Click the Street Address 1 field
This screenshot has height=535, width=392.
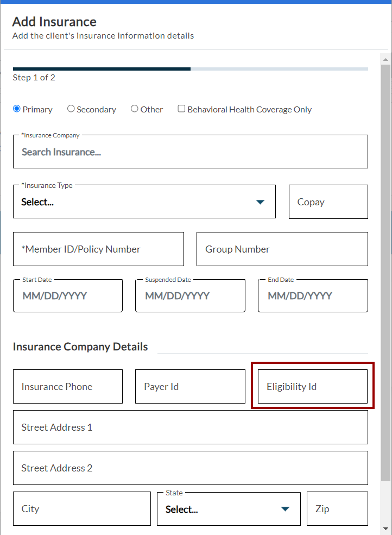coord(190,427)
